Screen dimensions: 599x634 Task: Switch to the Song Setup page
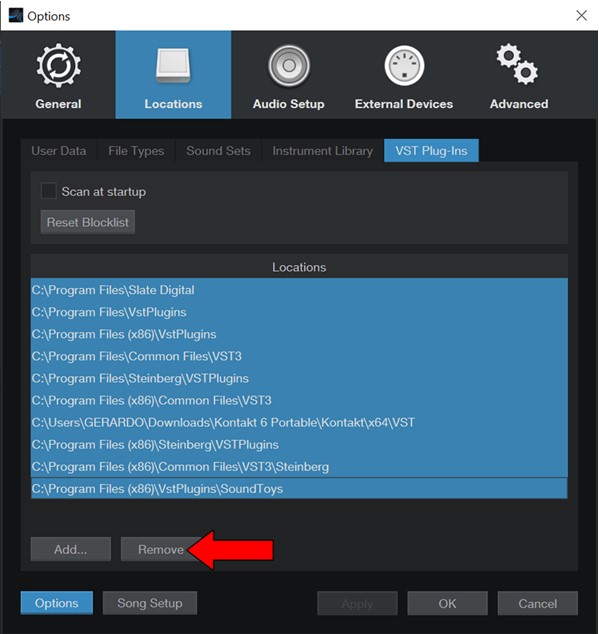[x=150, y=603]
